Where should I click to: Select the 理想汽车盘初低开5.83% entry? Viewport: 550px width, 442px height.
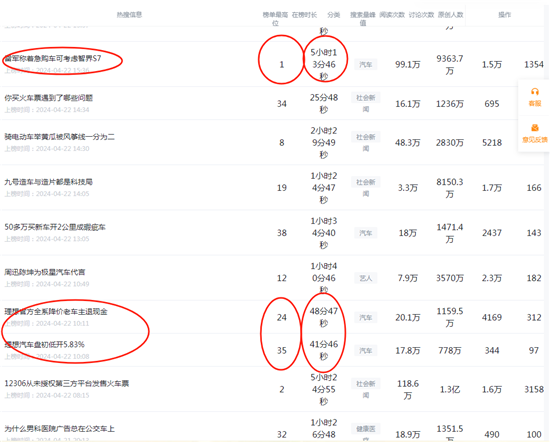pyautogui.click(x=44, y=344)
